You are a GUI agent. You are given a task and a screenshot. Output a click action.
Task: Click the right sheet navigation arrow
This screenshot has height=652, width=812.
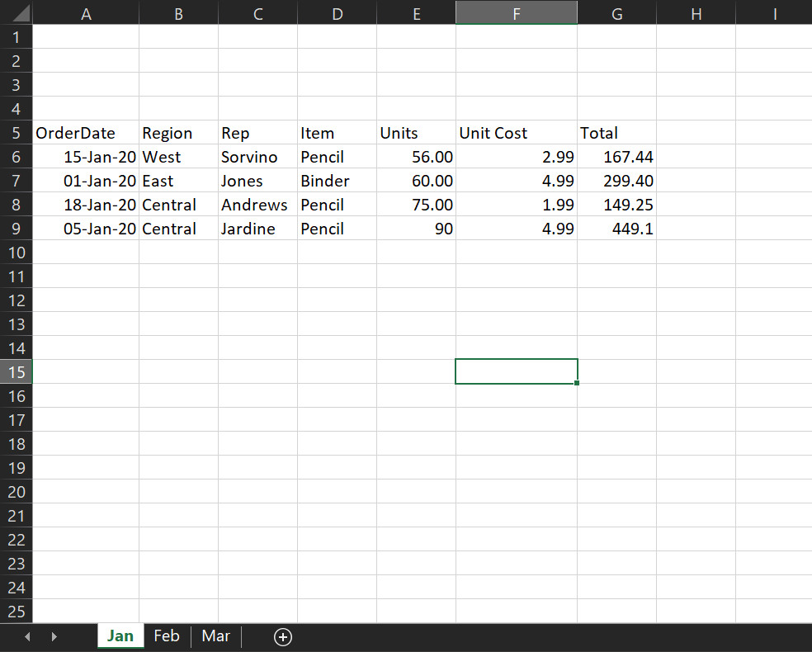[x=54, y=636]
